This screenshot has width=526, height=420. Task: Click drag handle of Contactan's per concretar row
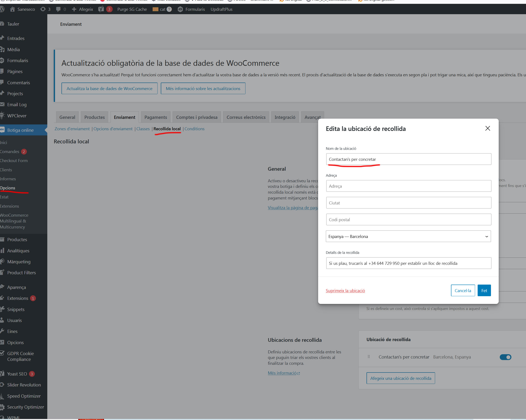369,357
